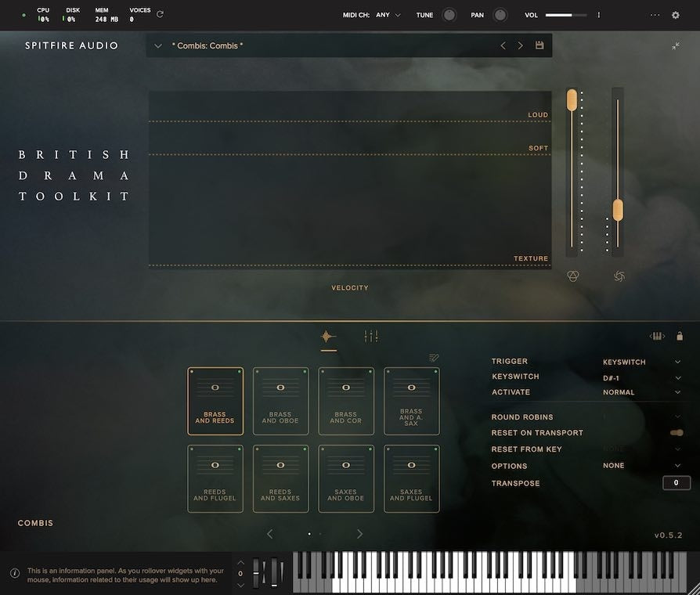The image size is (700, 595).
Task: Expand the Activate Normal dropdown
Action: 641,392
